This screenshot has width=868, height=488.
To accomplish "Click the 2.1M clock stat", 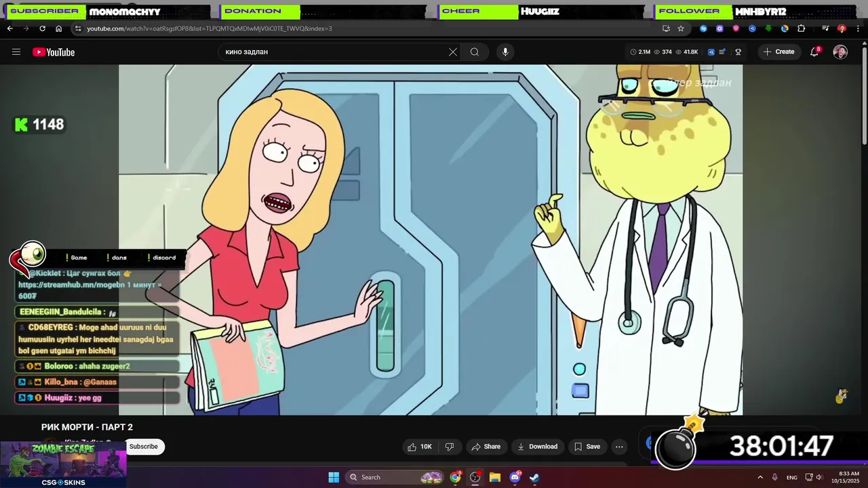I will (640, 52).
